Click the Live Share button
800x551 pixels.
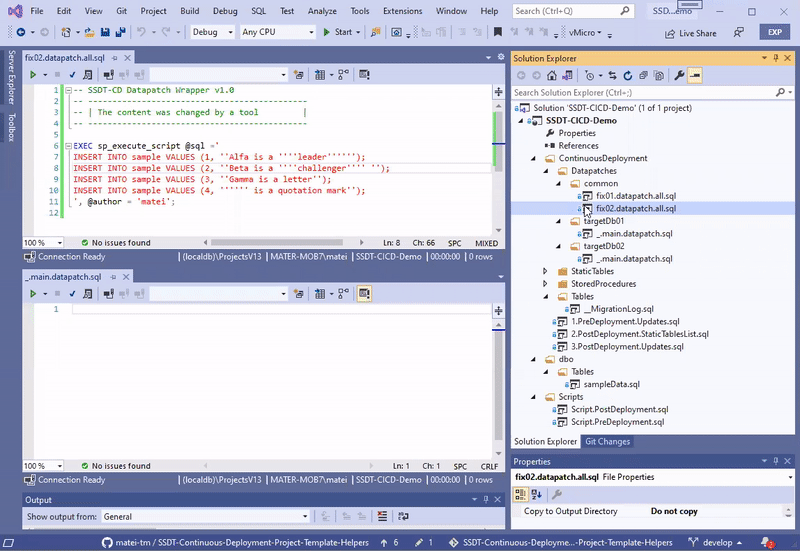[x=691, y=33]
